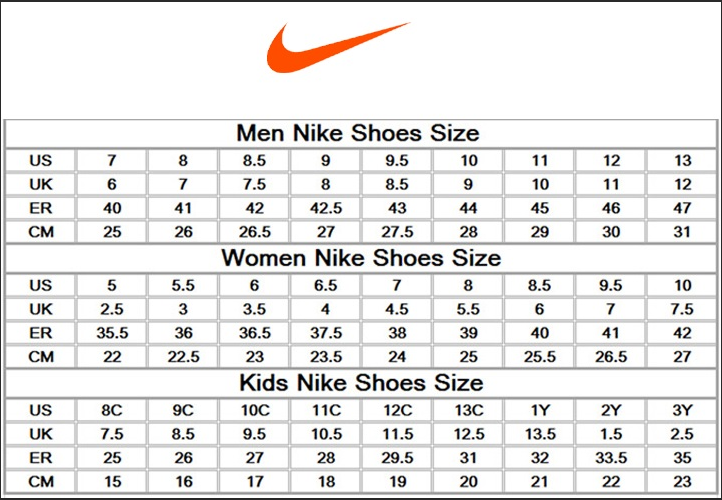Viewport: 722px width, 500px height.
Task: Click the ER row label in Women's table
Action: [40, 334]
